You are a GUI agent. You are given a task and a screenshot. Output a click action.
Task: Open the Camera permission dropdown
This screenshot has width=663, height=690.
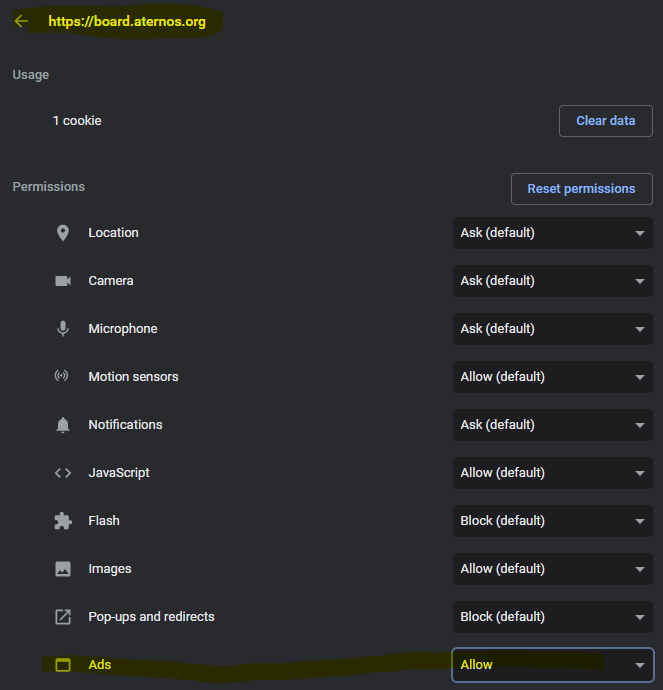pyautogui.click(x=553, y=281)
